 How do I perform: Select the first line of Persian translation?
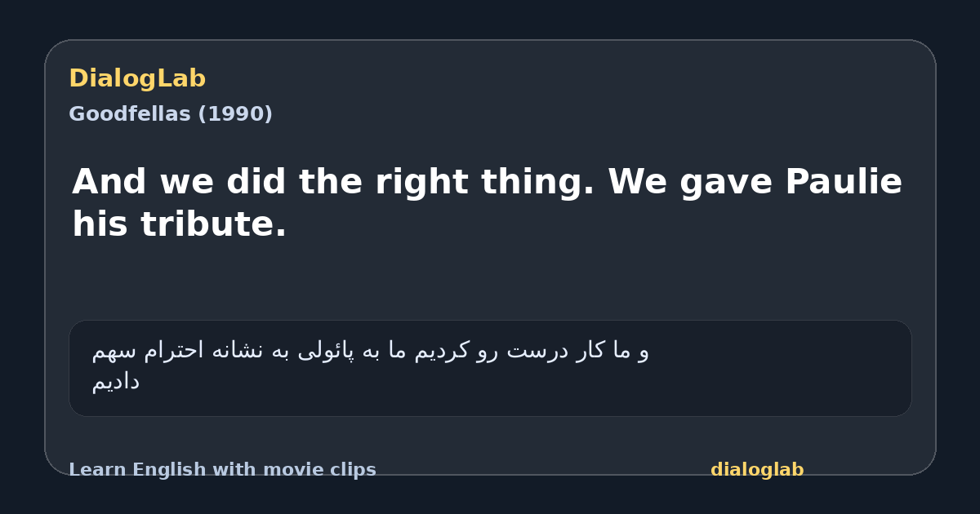[x=370, y=351]
